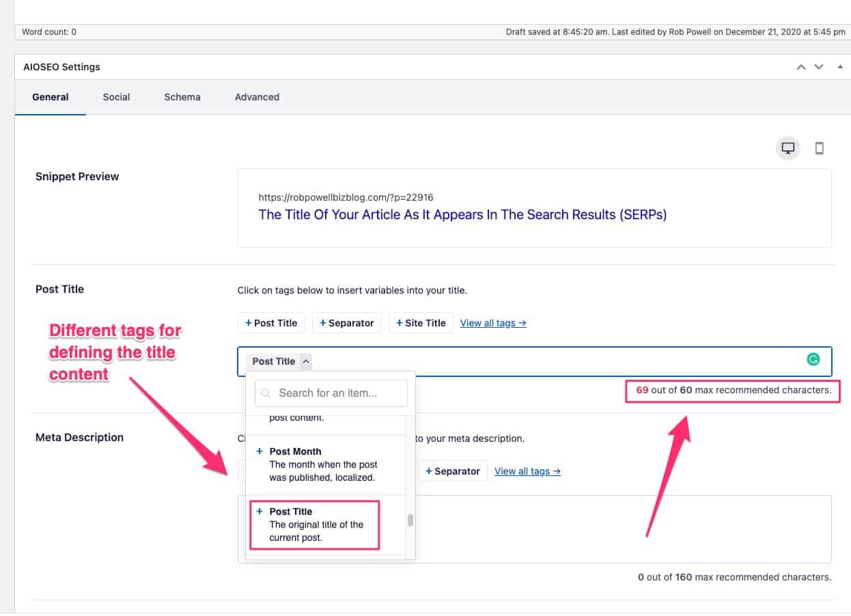Click the Search for an item field
The height and width of the screenshot is (616, 851).
pos(331,393)
